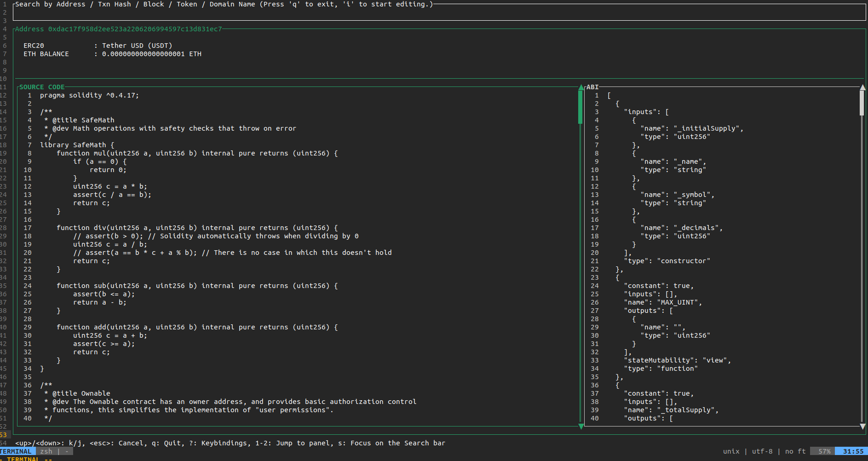This screenshot has width=868, height=461.
Task: Click ABI entry '"name": "_decimals"'
Action: (682, 228)
